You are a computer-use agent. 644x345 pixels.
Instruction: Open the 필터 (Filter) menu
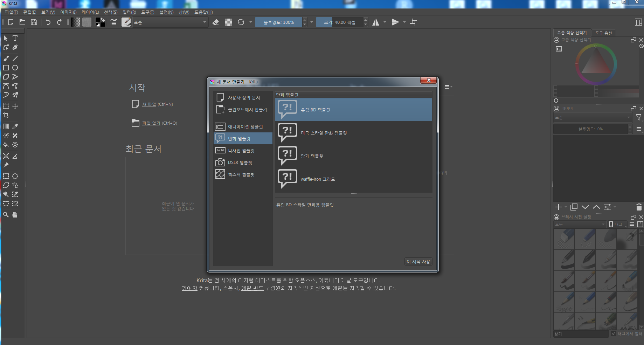point(129,12)
